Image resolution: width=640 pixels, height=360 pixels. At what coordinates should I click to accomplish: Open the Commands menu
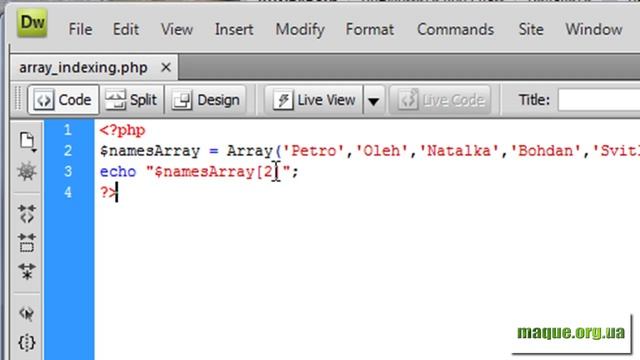[456, 29]
